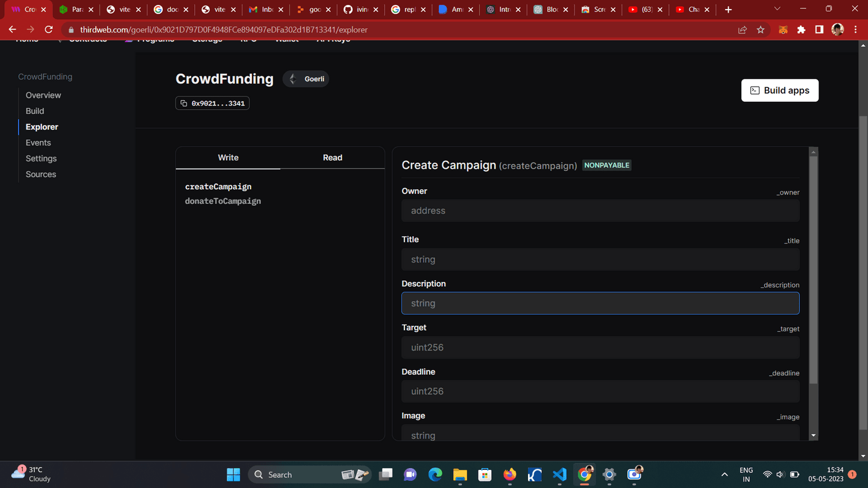The height and width of the screenshot is (488, 868).
Task: Open Build in the sidebar
Action: click(35, 111)
